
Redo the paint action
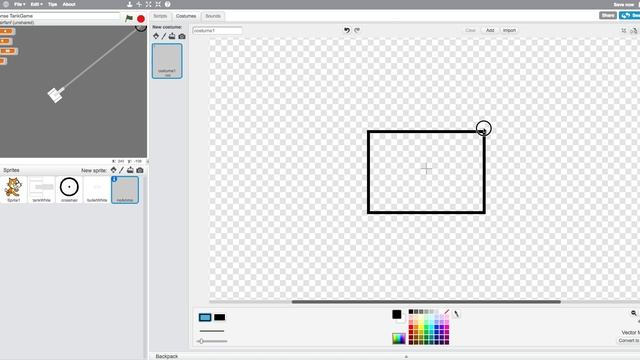tap(357, 30)
